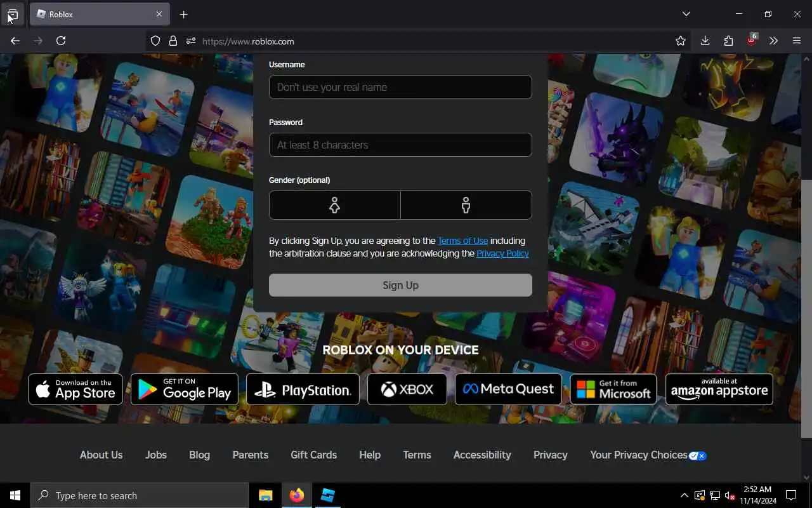The height and width of the screenshot is (508, 812).
Task: Select the female gender icon
Action: tap(334, 205)
